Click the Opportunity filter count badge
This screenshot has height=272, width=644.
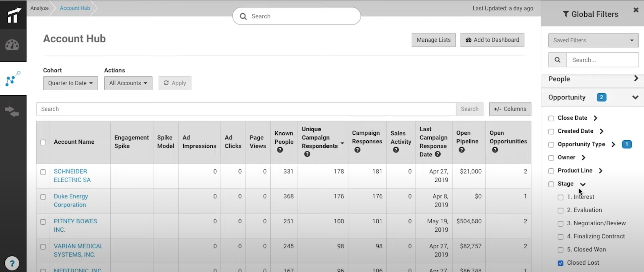pyautogui.click(x=601, y=97)
